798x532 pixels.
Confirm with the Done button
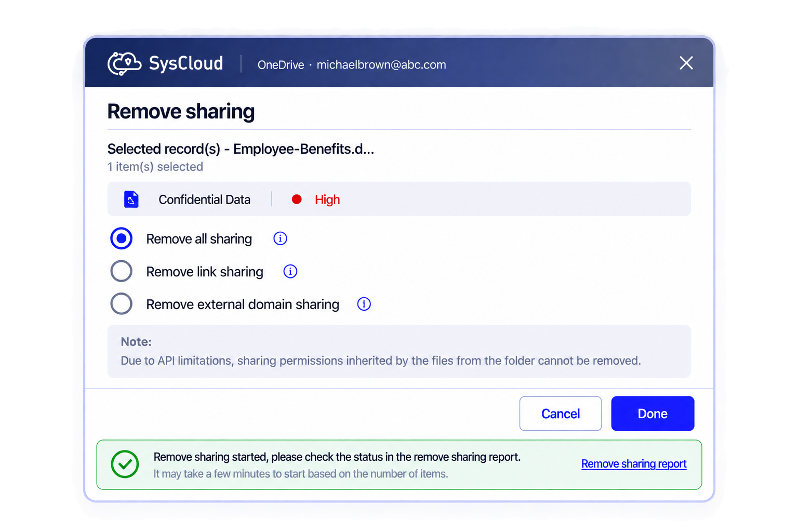coord(653,414)
